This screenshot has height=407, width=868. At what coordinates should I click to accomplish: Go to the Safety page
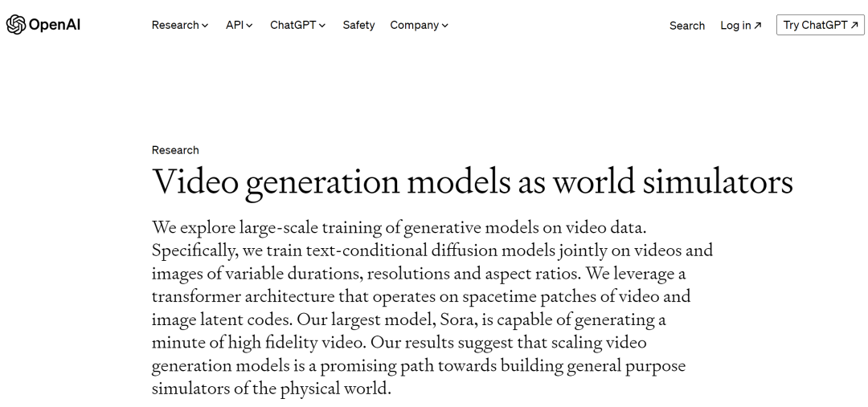pos(358,25)
